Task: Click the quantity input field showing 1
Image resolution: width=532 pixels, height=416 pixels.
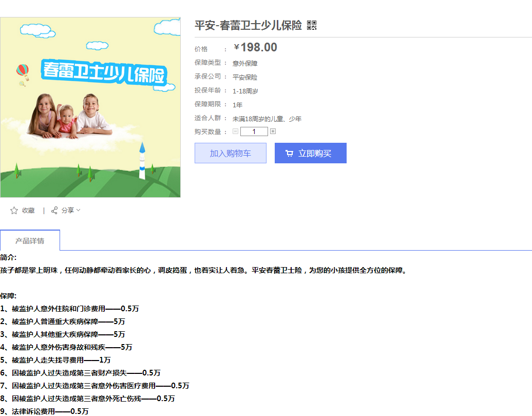Action: pos(254,131)
